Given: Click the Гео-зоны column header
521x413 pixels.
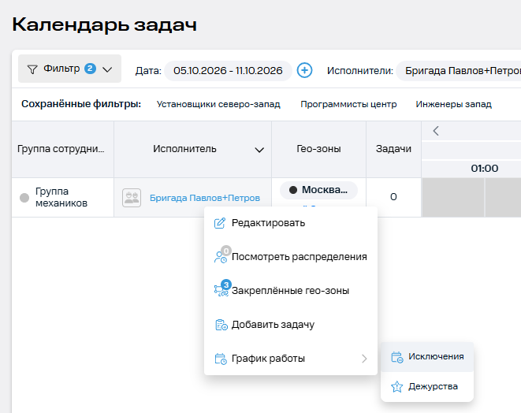Looking at the screenshot, I should click(319, 149).
